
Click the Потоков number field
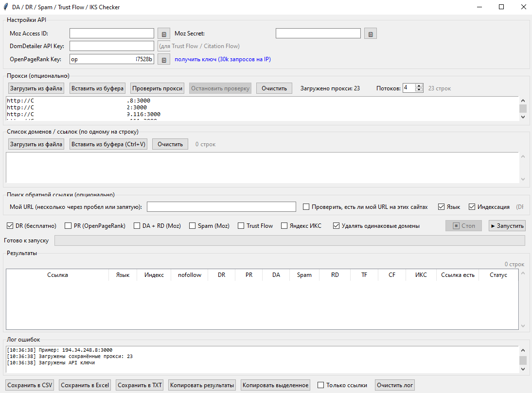point(409,88)
